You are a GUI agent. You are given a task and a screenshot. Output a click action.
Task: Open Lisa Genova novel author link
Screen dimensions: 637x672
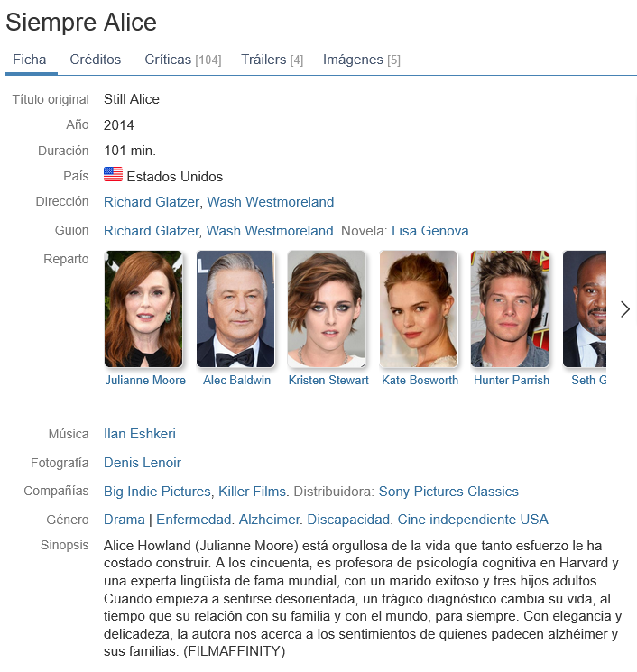click(x=430, y=231)
